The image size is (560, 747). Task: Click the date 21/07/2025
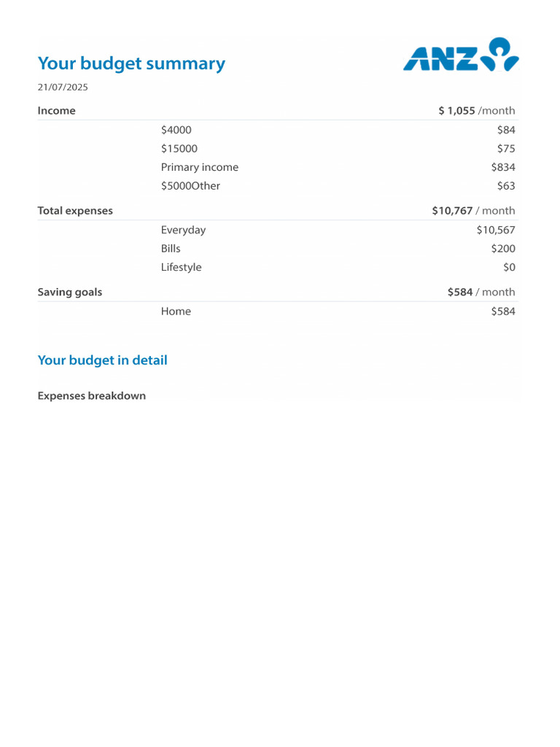click(x=63, y=88)
